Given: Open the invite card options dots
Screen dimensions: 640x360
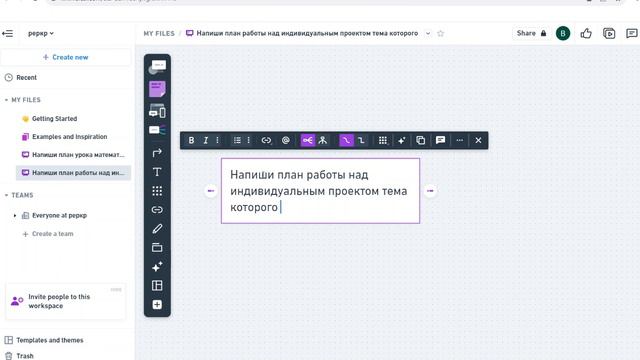Looking at the screenshot, I should click(116, 289).
